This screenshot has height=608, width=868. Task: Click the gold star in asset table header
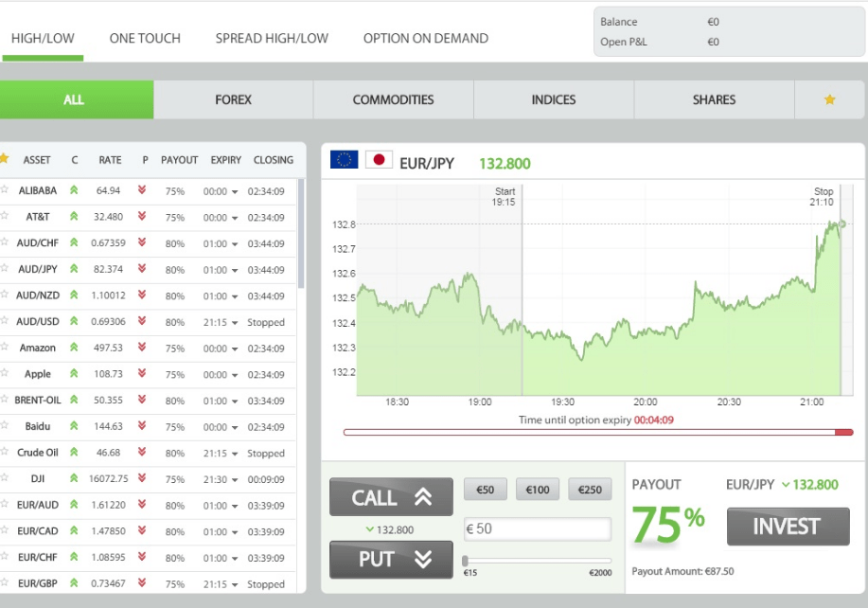(x=4, y=158)
